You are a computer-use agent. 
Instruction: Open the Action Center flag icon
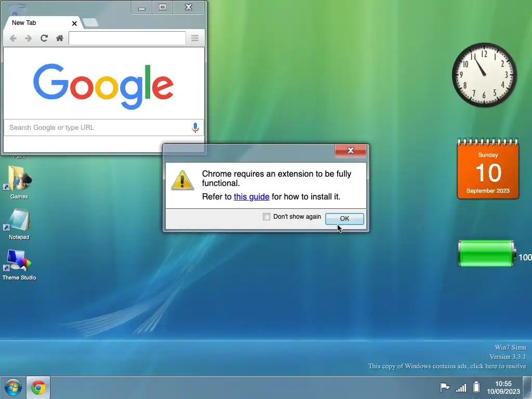(x=445, y=387)
